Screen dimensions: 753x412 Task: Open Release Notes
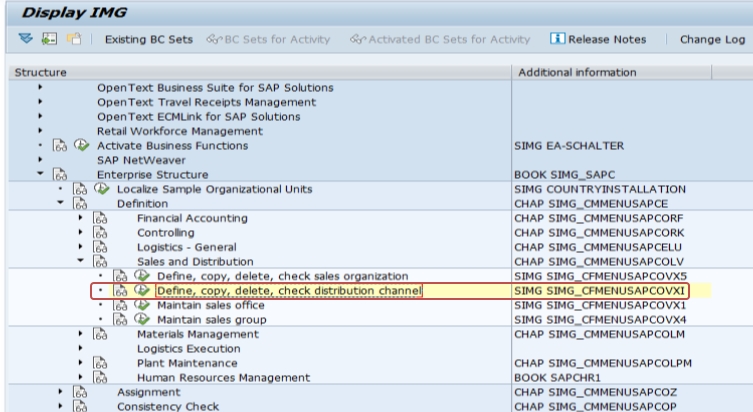pos(598,39)
